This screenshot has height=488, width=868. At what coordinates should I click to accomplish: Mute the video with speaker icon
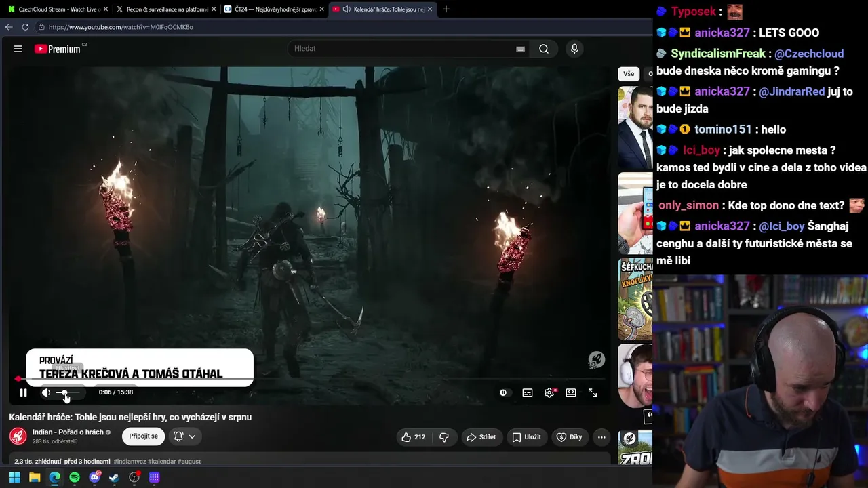click(x=46, y=392)
